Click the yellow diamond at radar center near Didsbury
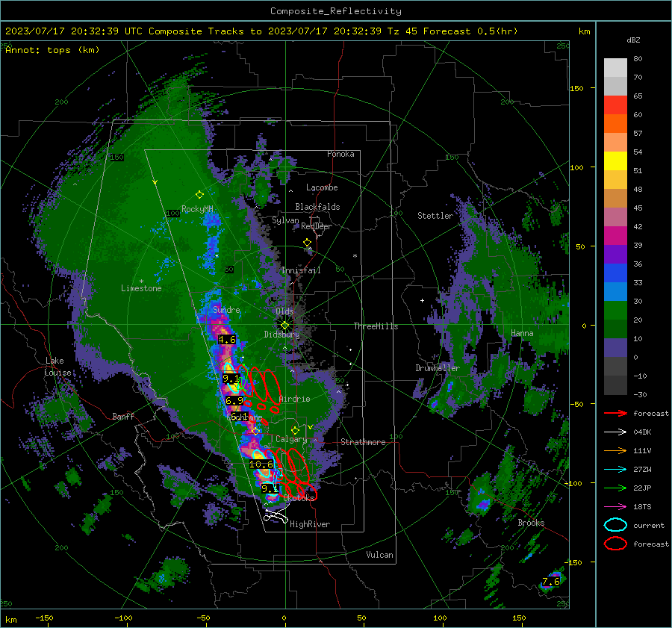 point(284,326)
